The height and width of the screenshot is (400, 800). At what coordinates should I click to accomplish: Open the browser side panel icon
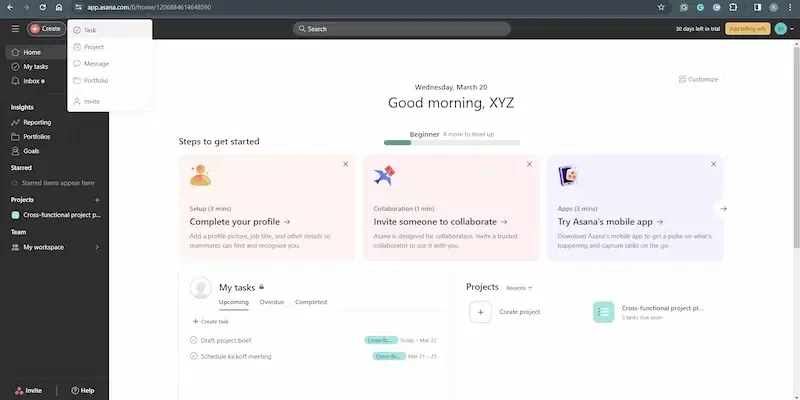[x=758, y=7]
